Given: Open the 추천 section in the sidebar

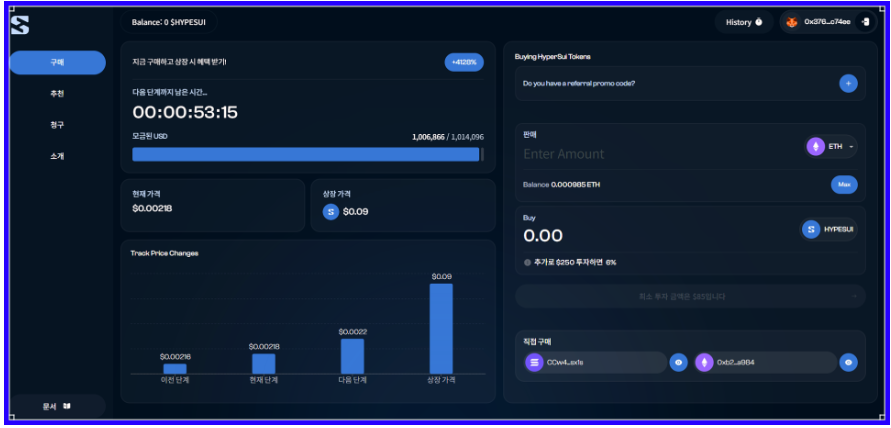Looking at the screenshot, I should [57, 94].
